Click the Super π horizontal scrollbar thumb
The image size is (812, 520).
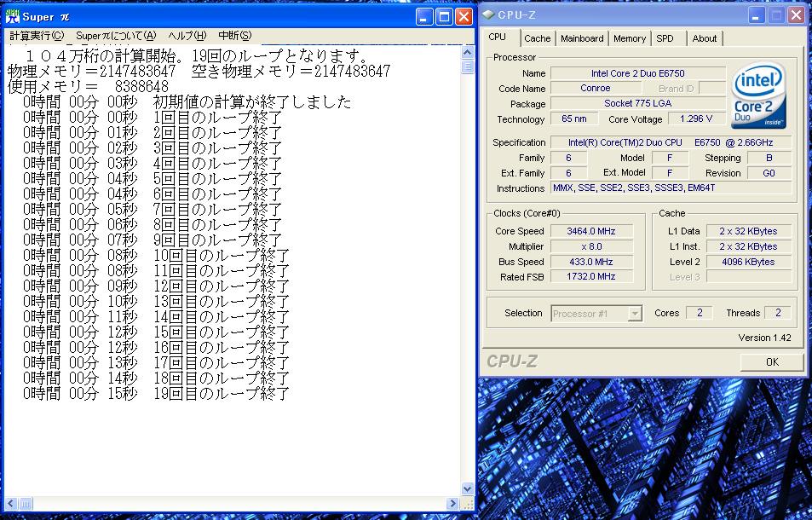26,503
